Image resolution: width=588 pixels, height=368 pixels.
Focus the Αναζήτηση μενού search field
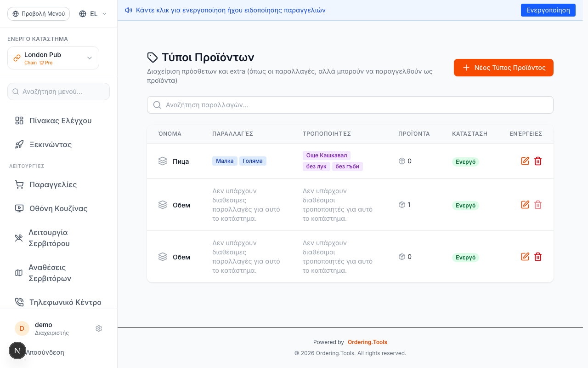(59, 92)
